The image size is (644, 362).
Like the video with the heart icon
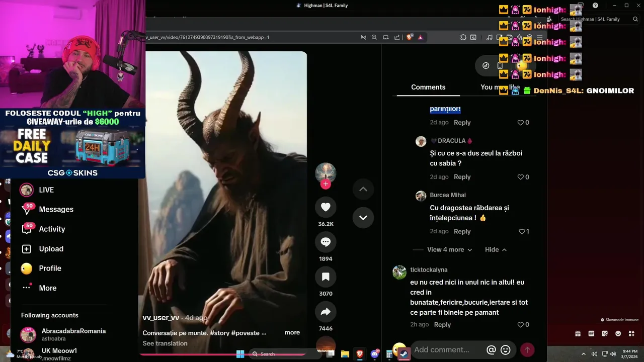[x=326, y=207]
